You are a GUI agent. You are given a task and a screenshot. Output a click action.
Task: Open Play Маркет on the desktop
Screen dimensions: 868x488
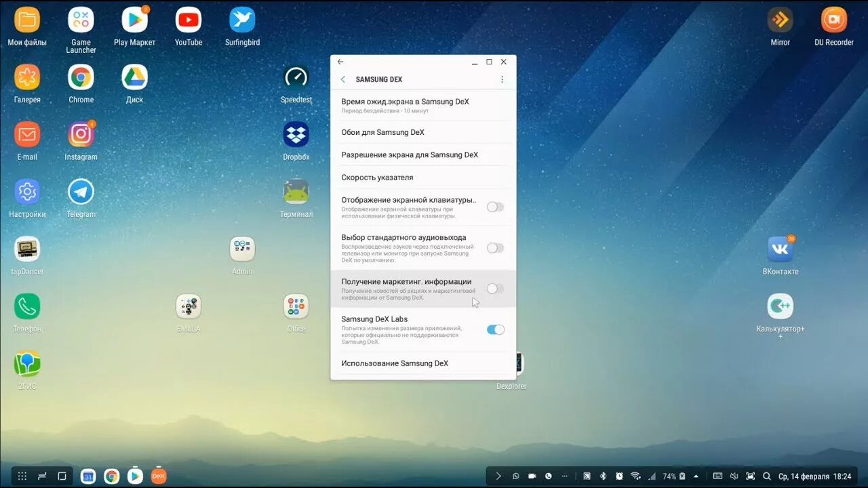(134, 20)
